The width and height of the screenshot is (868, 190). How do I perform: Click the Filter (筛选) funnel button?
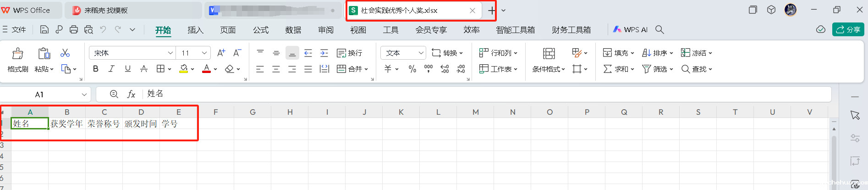(658, 69)
